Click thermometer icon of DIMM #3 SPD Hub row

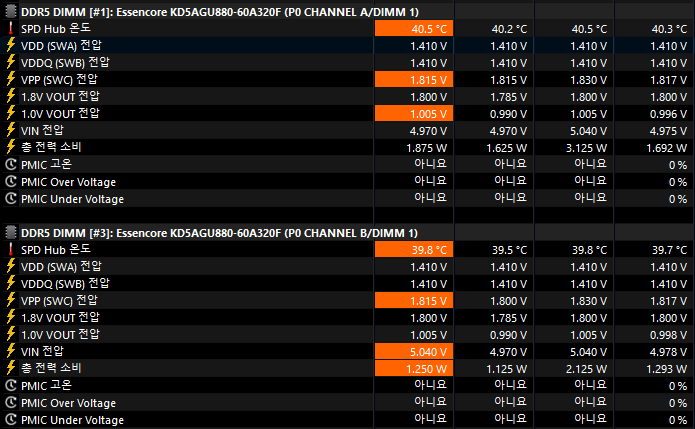[11, 250]
